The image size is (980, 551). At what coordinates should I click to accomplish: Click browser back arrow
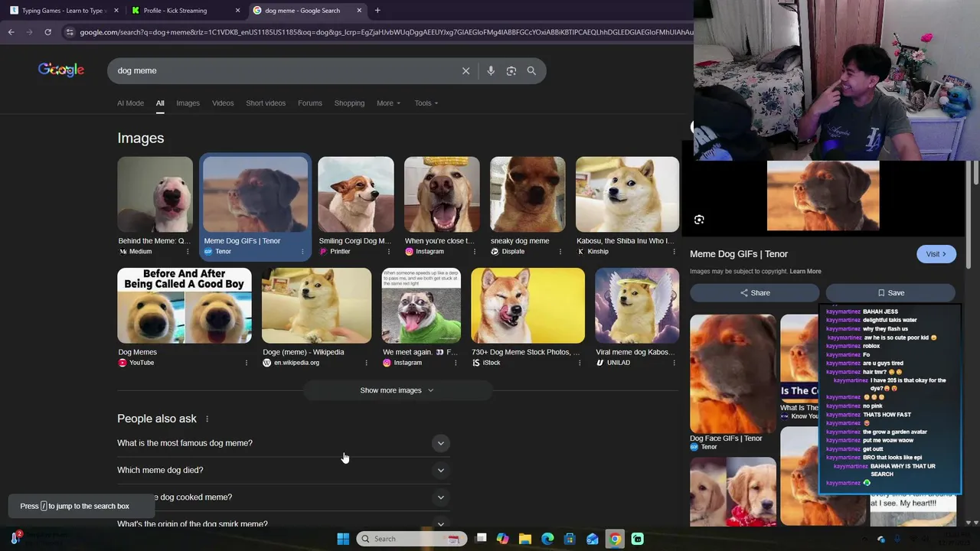coord(11,32)
